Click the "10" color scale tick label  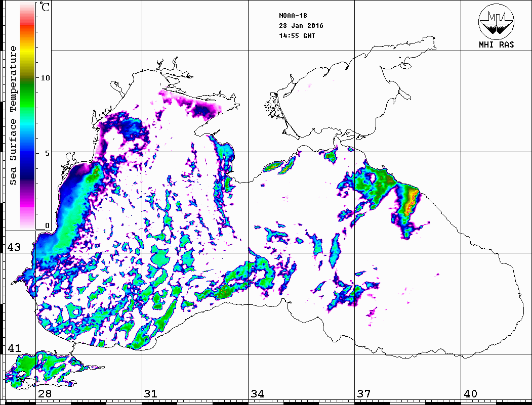click(x=45, y=78)
